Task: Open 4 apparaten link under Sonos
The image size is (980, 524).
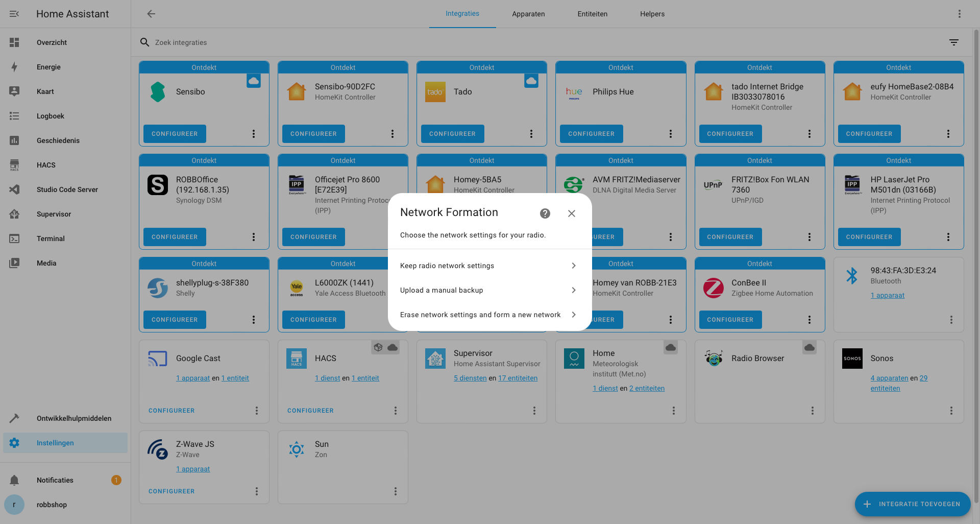Action: [x=889, y=378]
